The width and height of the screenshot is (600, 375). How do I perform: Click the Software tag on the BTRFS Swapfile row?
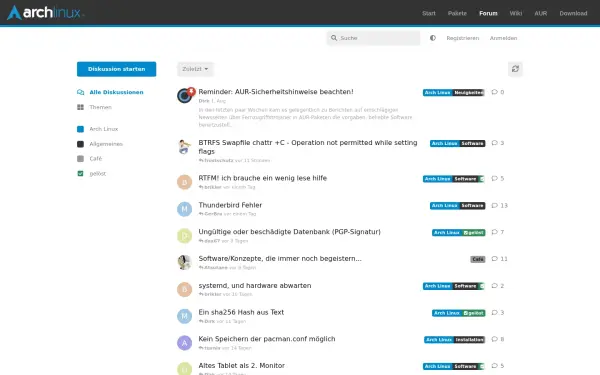pyautogui.click(x=472, y=143)
